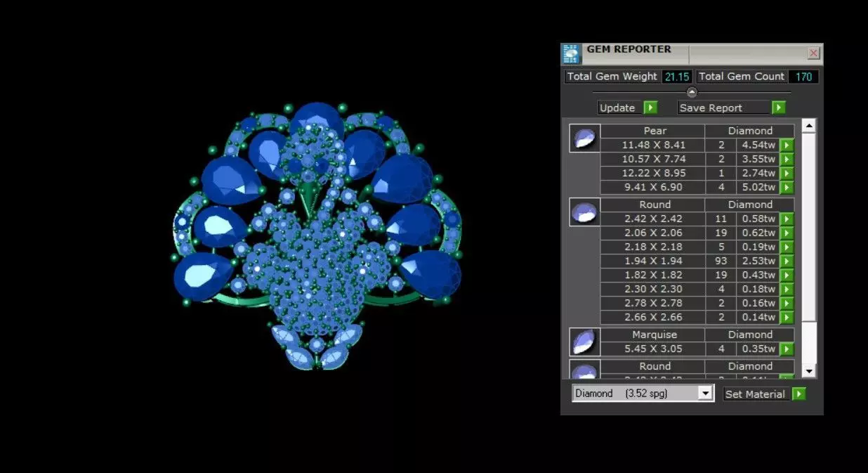Click green arrow for 11.48 X 8.41 row
Viewport: 868px width, 473px height.
[x=787, y=145]
